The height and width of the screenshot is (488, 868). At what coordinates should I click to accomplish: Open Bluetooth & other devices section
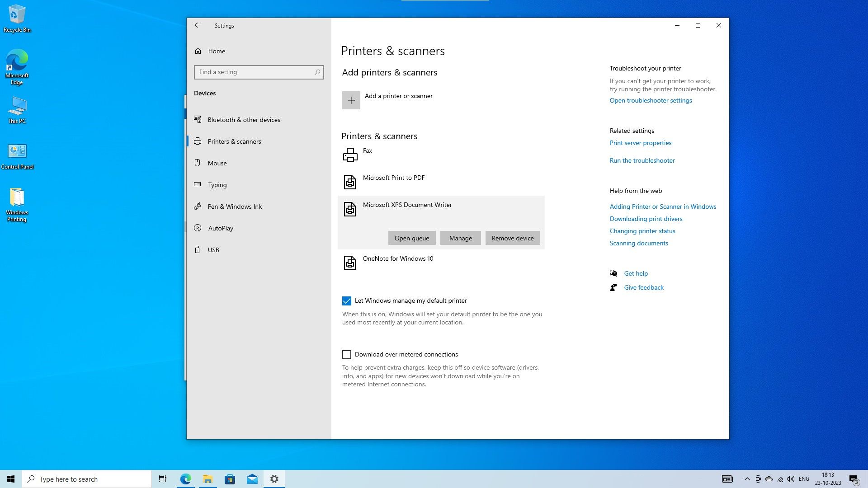pyautogui.click(x=244, y=120)
